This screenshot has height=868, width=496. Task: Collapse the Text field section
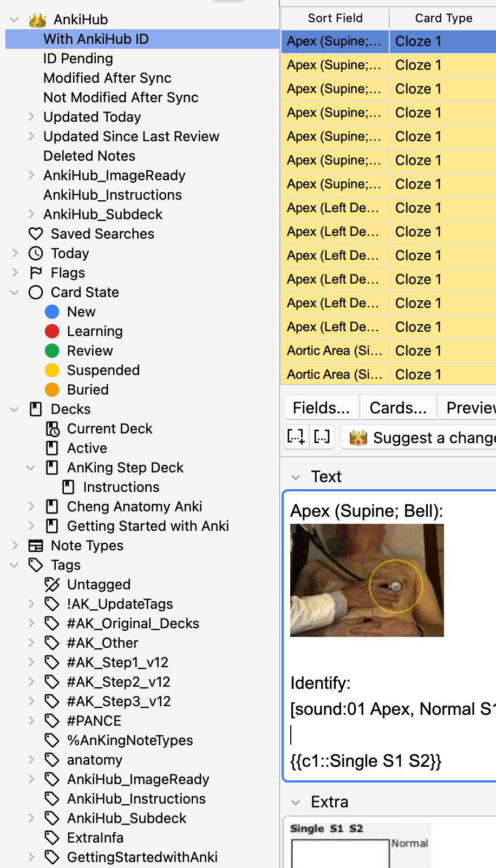[x=296, y=477]
